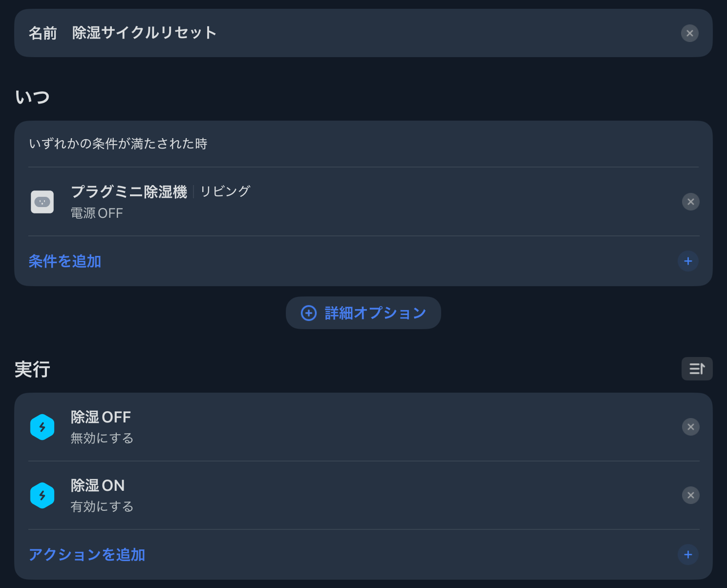Viewport: 727px width, 588px height.
Task: Click the circled plus icon in 詳細オプション
Action: point(309,313)
